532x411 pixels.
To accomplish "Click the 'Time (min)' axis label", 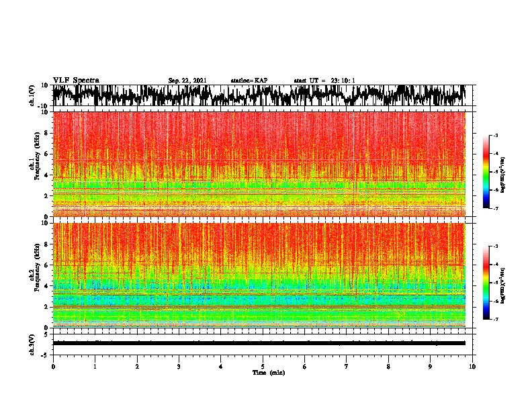I will (x=269, y=373).
